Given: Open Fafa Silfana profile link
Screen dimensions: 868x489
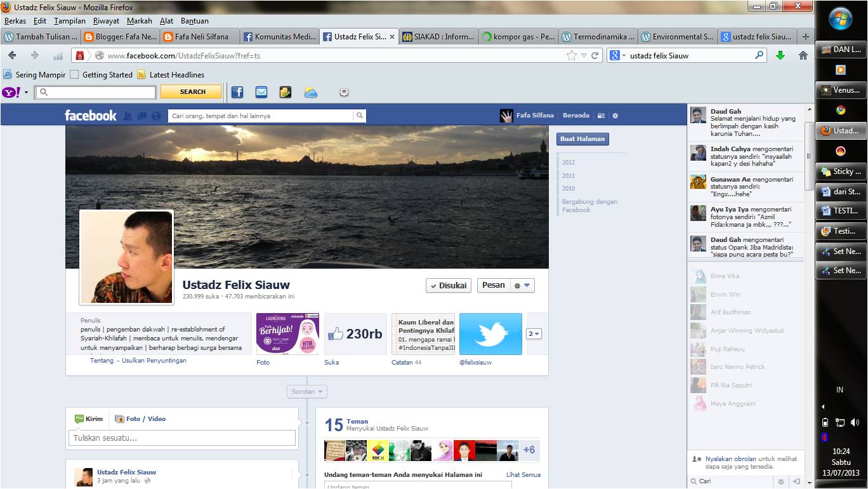Looking at the screenshot, I should (527, 116).
